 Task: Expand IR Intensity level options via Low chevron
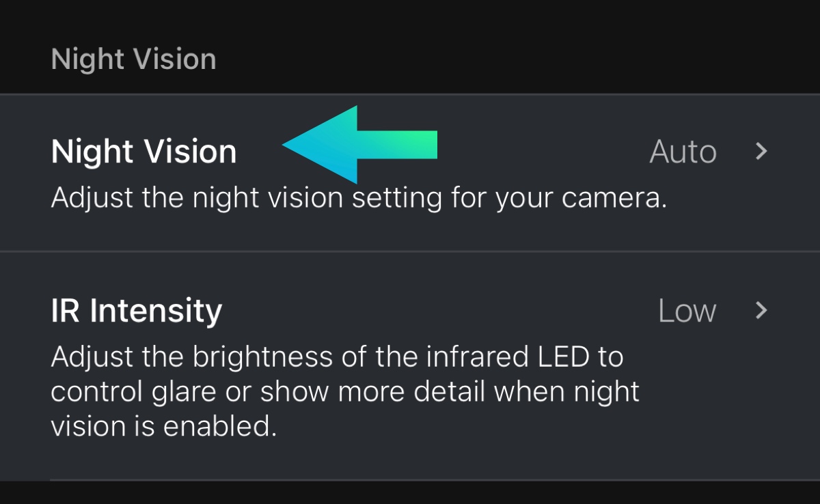761,311
